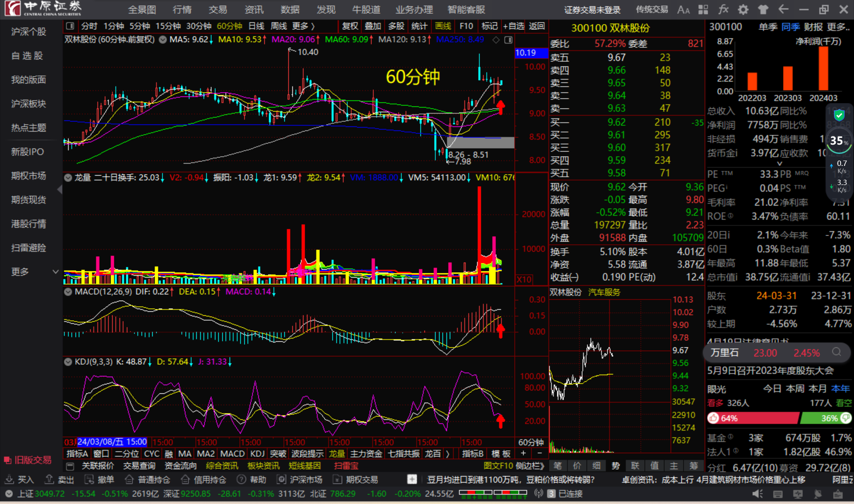Expand the 更多 sidebar section chevron
The width and height of the screenshot is (854, 504).
pos(56,271)
